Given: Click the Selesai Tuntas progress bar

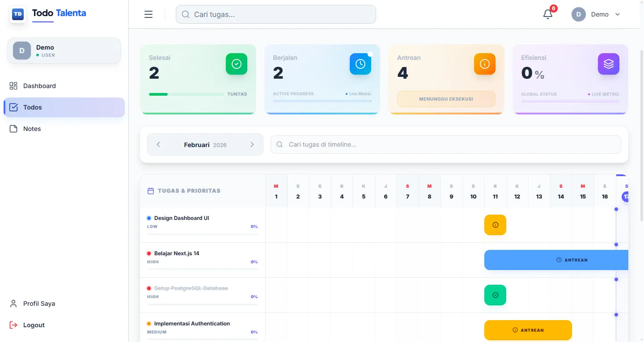Looking at the screenshot, I should click(x=186, y=94).
